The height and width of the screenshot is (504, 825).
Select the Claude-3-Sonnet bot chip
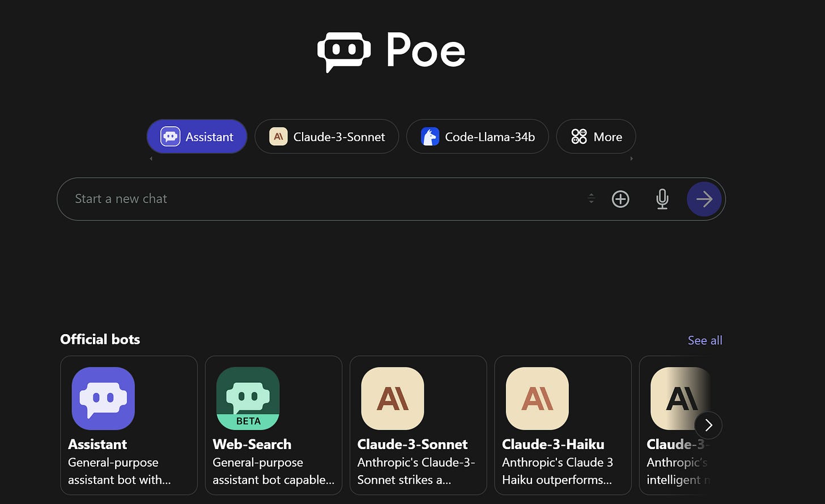[326, 136]
